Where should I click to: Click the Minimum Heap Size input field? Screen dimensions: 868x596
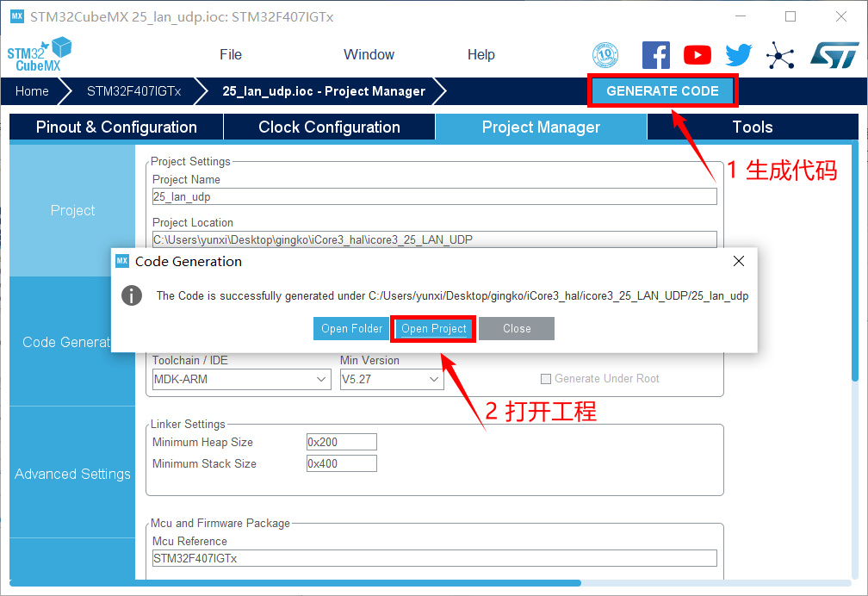pos(341,442)
